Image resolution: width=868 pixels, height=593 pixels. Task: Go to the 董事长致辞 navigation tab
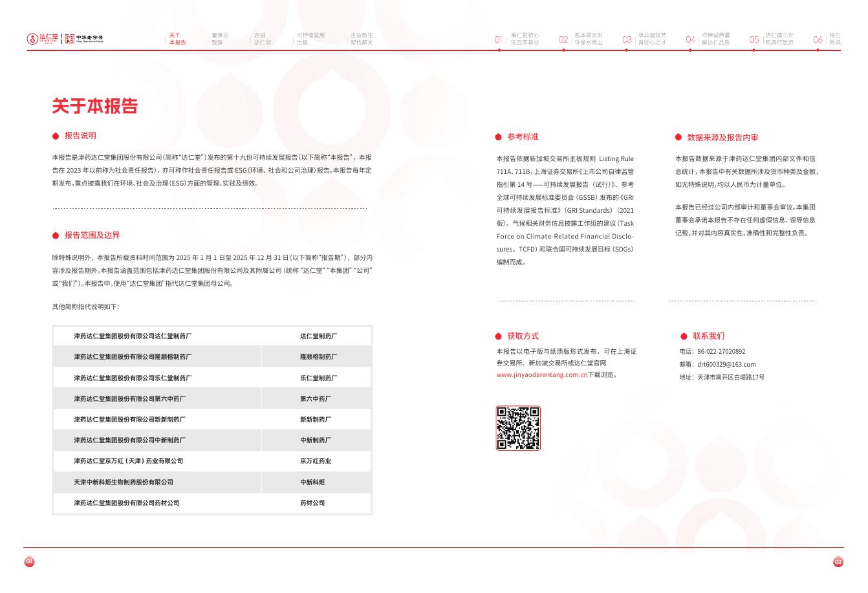pos(220,39)
